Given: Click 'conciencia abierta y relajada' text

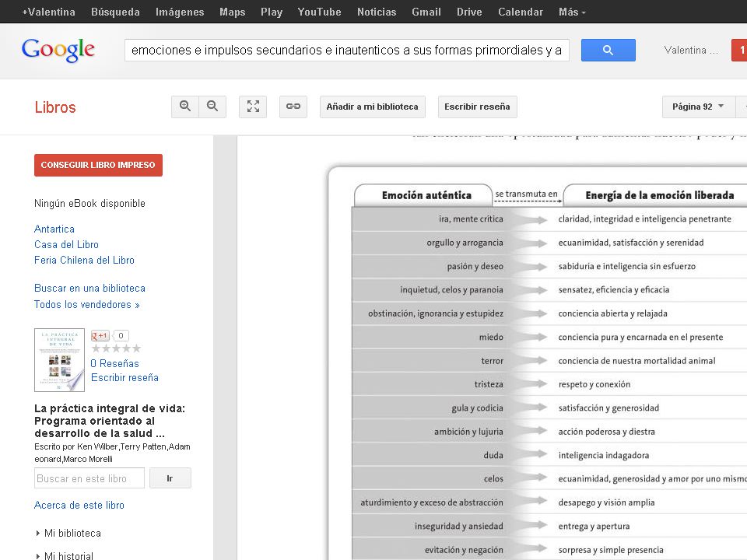Looking at the screenshot, I should pos(612,313).
